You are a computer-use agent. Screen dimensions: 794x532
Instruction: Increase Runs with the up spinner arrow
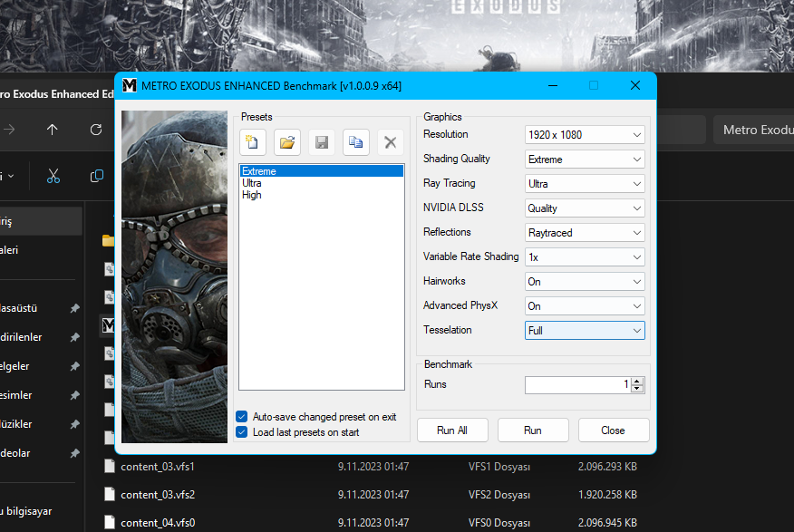[x=637, y=382]
